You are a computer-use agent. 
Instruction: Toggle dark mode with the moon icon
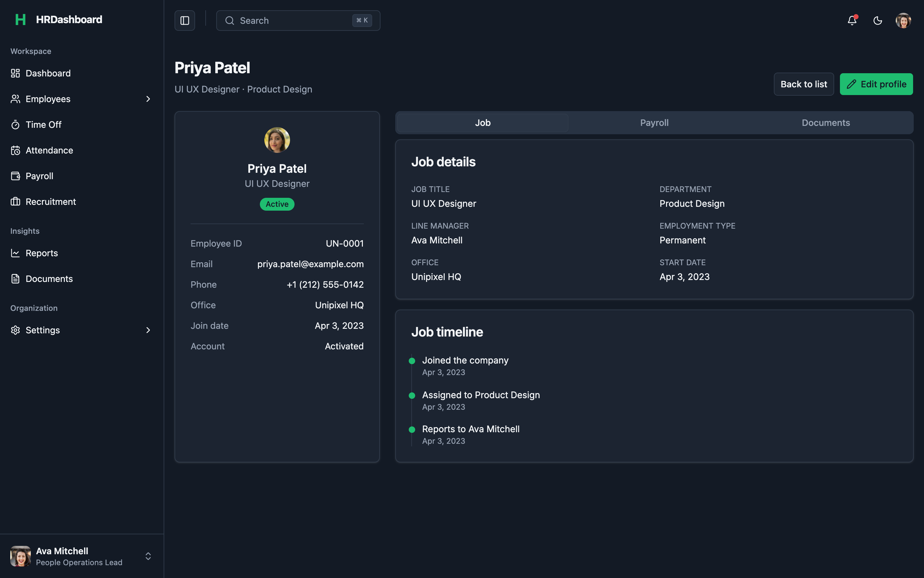pyautogui.click(x=878, y=21)
